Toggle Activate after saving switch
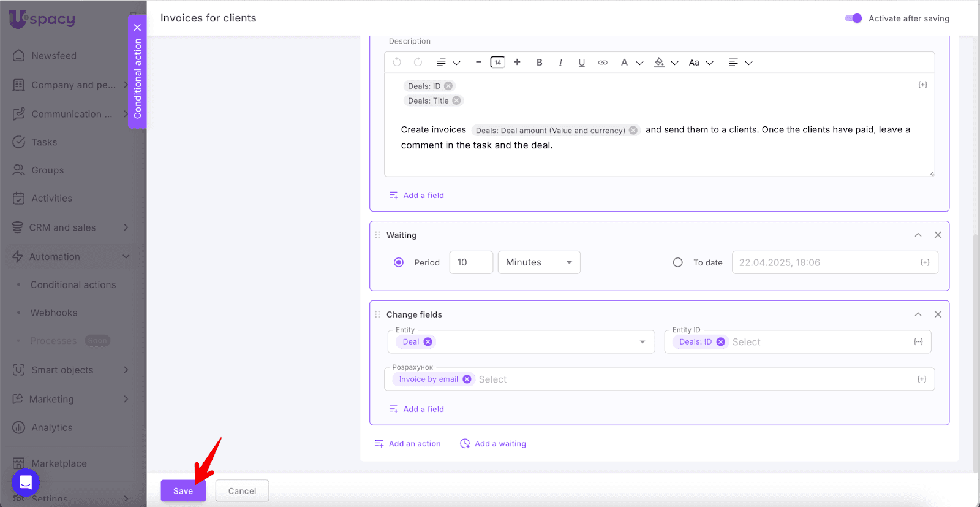 (x=853, y=18)
